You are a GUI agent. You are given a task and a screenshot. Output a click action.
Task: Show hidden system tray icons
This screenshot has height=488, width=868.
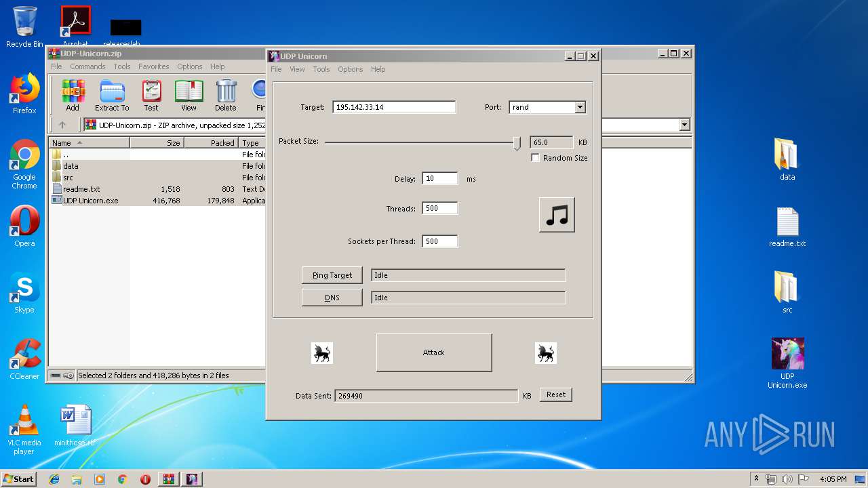point(756,479)
